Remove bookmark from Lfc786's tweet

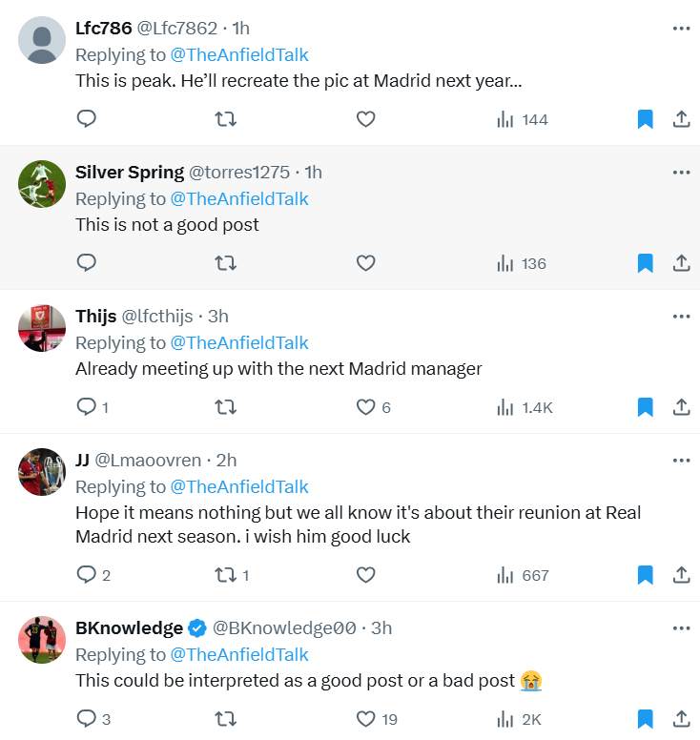645,119
